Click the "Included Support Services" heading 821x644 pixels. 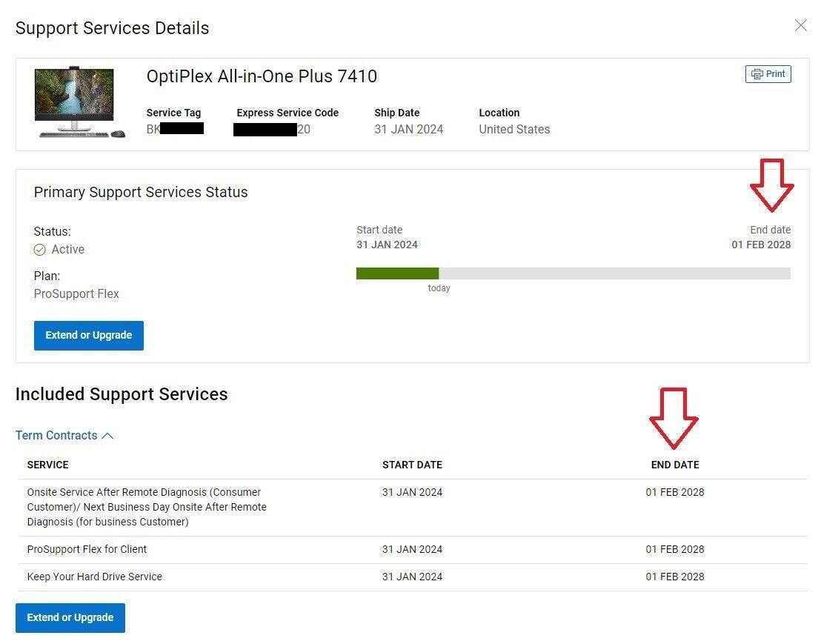coord(122,394)
